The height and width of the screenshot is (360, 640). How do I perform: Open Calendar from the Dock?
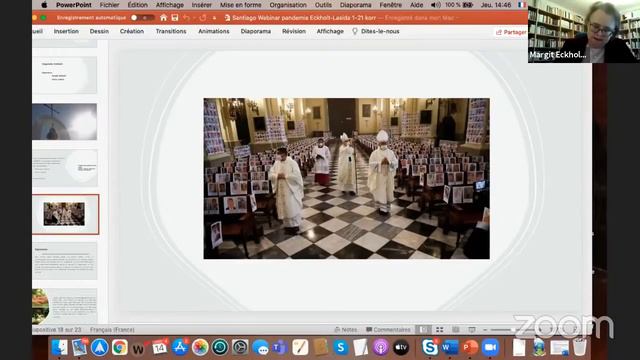coord(160,347)
